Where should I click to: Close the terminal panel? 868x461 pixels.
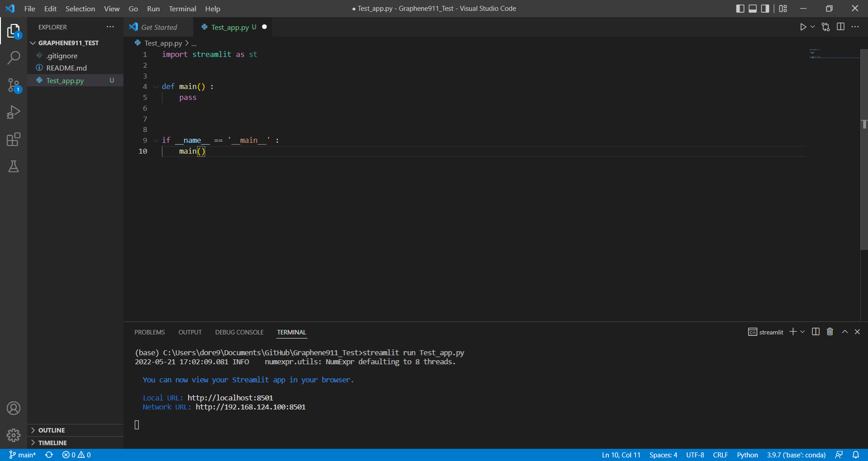[x=857, y=332]
